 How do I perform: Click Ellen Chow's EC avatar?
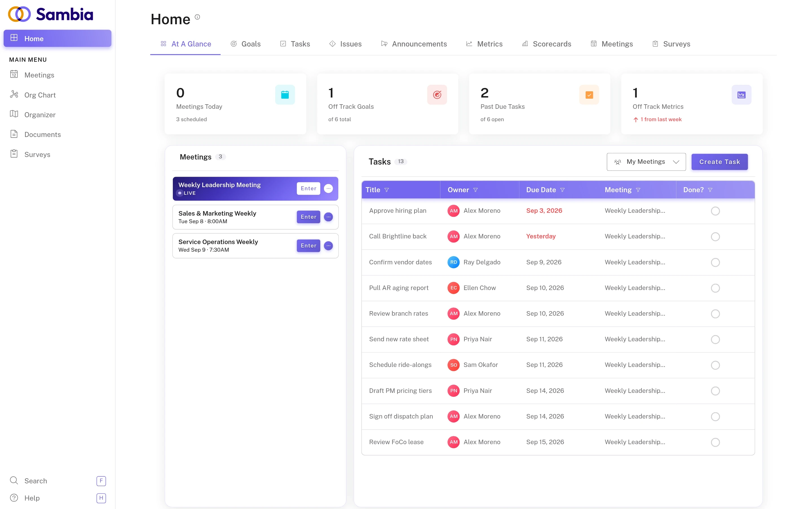[x=453, y=288]
